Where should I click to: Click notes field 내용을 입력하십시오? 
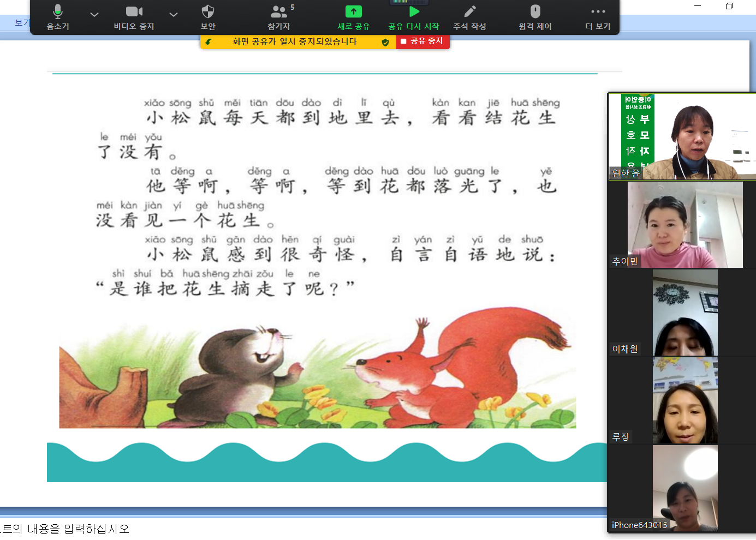pos(64,529)
